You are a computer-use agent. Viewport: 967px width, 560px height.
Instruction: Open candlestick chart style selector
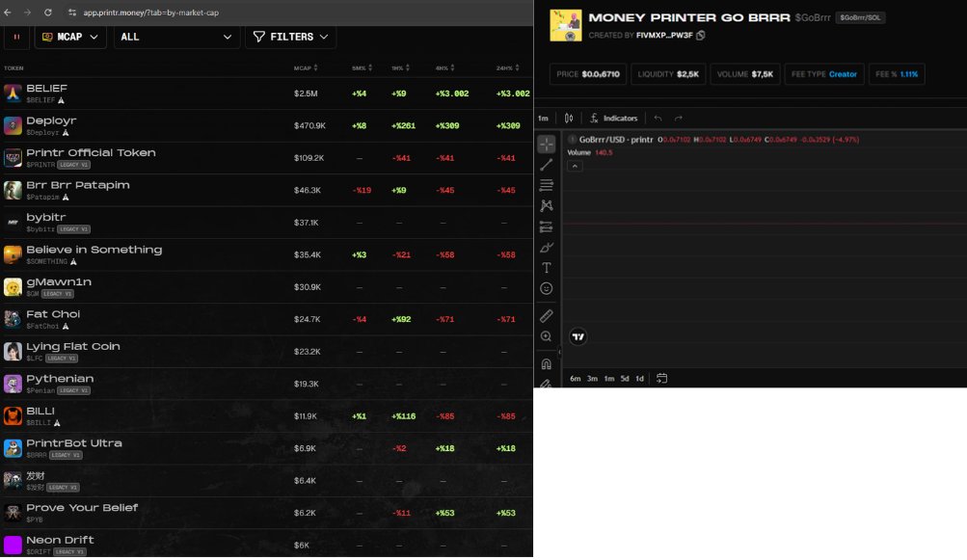point(569,118)
